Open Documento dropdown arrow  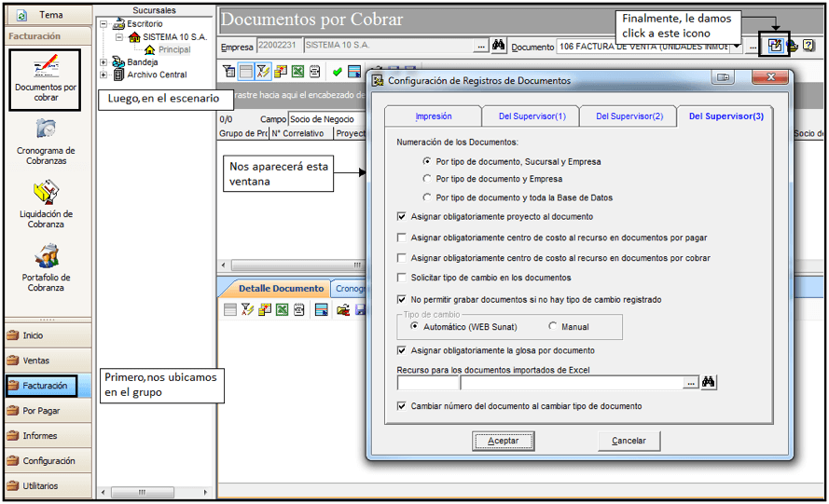pyautogui.click(x=737, y=46)
